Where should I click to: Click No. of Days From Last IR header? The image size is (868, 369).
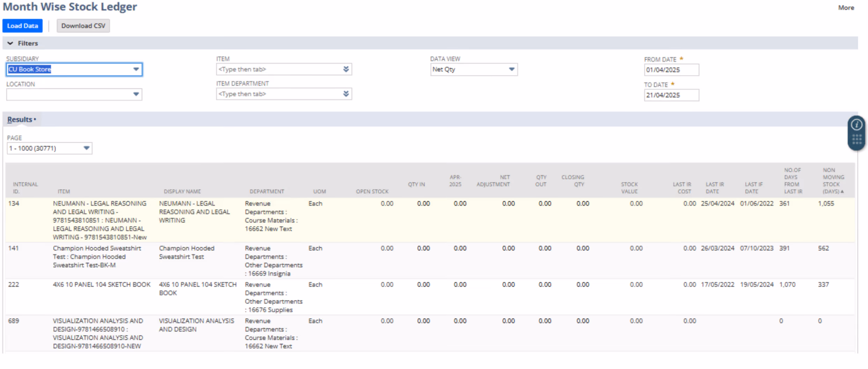793,181
